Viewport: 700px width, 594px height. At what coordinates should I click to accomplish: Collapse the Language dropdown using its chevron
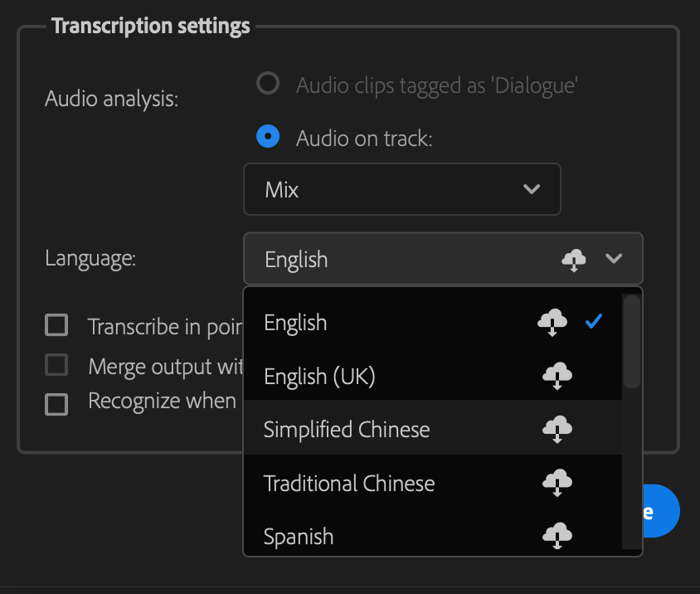click(x=614, y=259)
